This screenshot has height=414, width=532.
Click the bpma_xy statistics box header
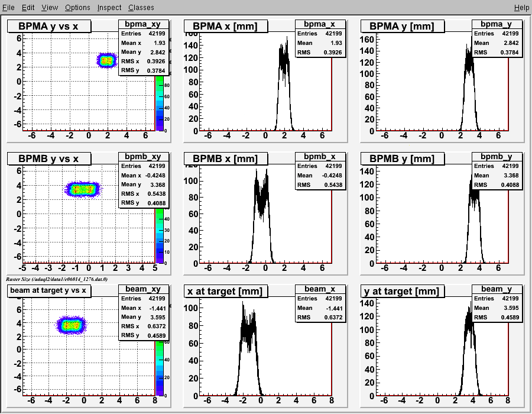pos(144,24)
